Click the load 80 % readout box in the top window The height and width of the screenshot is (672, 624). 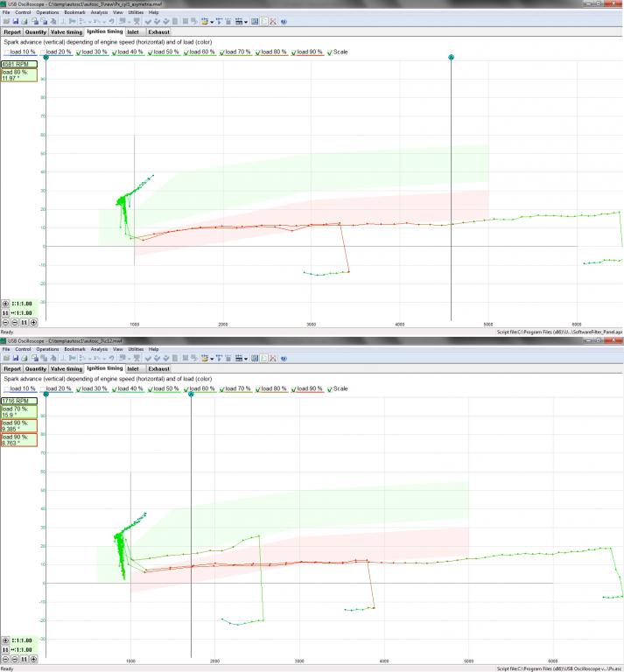[19, 75]
